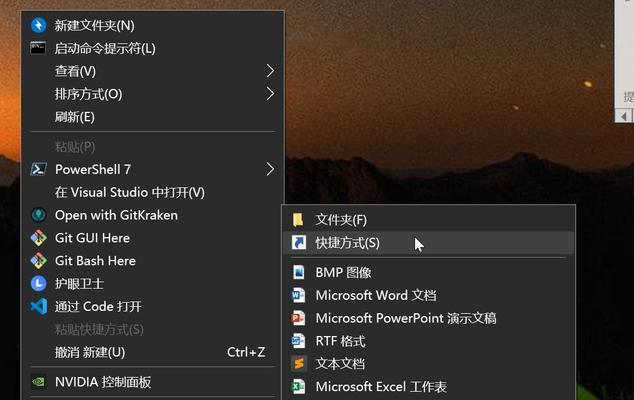Click the PowerShell 7 icon
The image size is (634, 400).
pyautogui.click(x=38, y=169)
